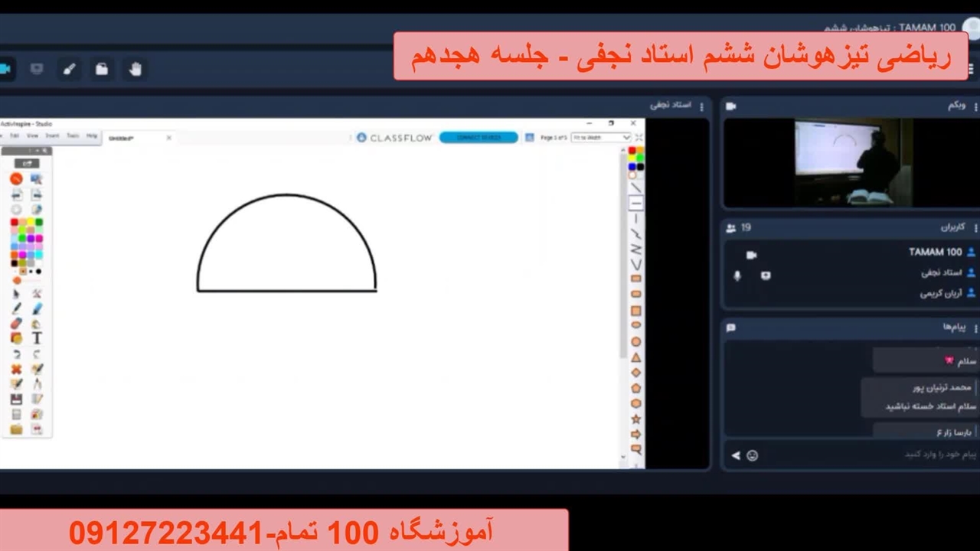Open the messages panel options menu

975,328
